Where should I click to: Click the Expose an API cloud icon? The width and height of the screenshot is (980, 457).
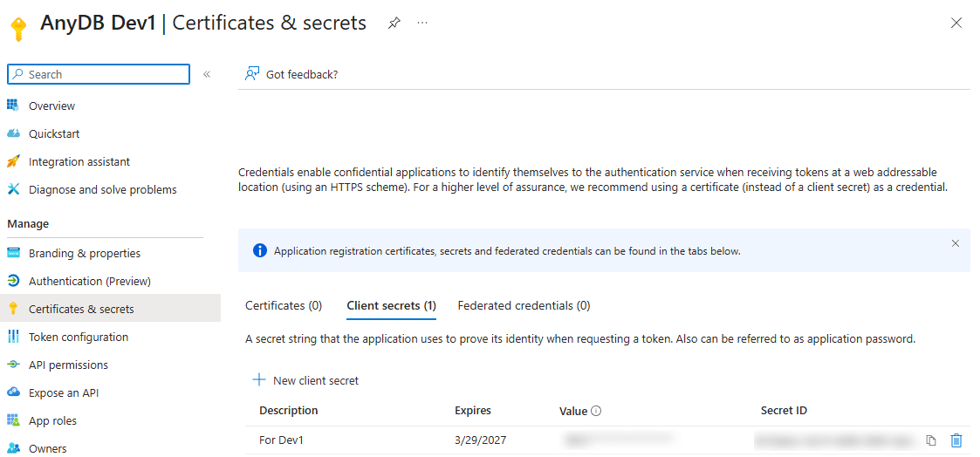(14, 392)
